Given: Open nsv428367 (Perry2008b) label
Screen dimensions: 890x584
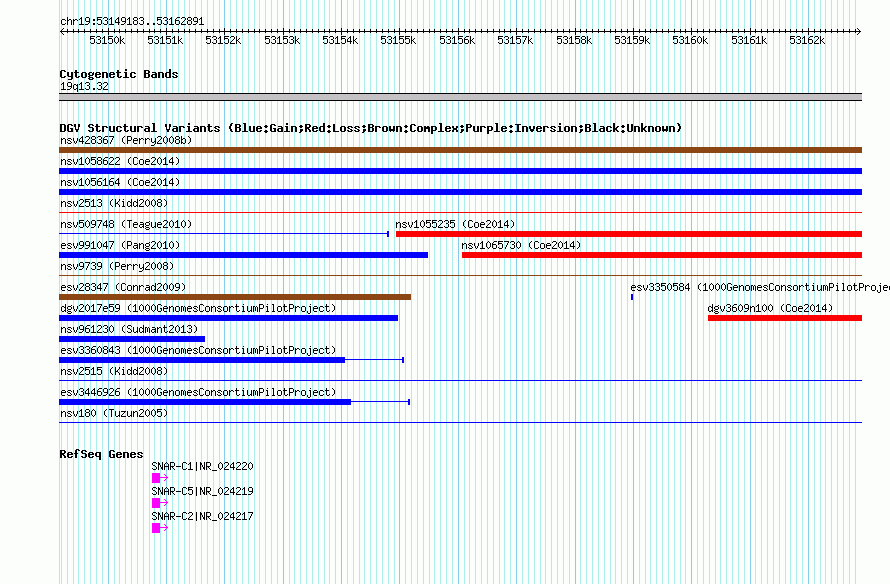Looking at the screenshot, I should (126, 140).
